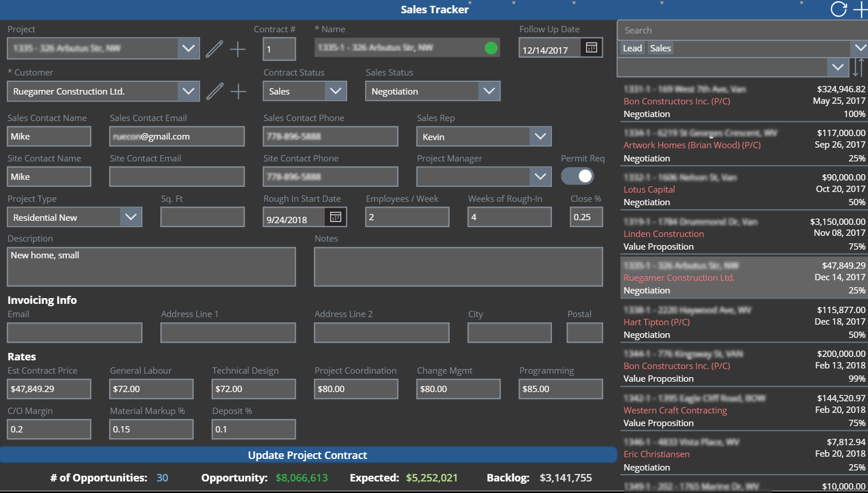
Task: Open the Sales Status dropdown
Action: click(489, 91)
